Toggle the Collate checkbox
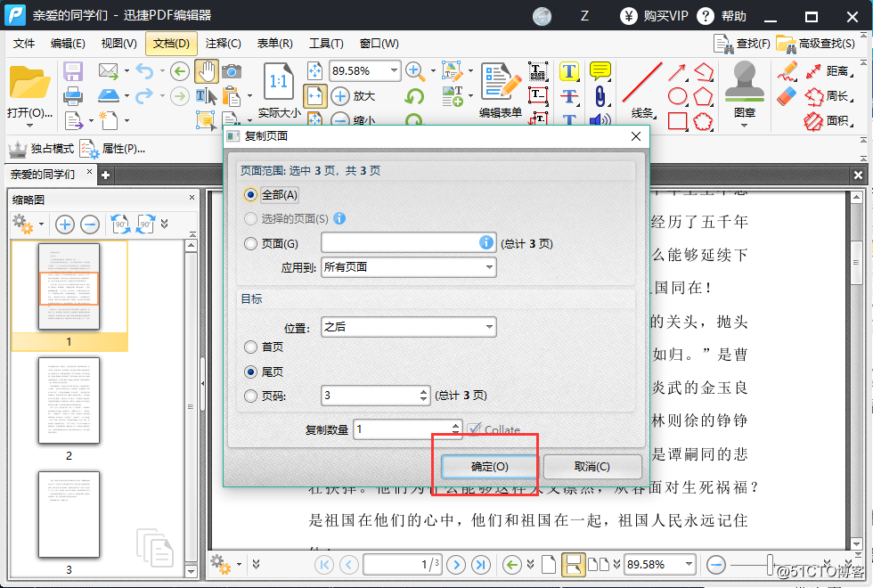 [x=474, y=429]
